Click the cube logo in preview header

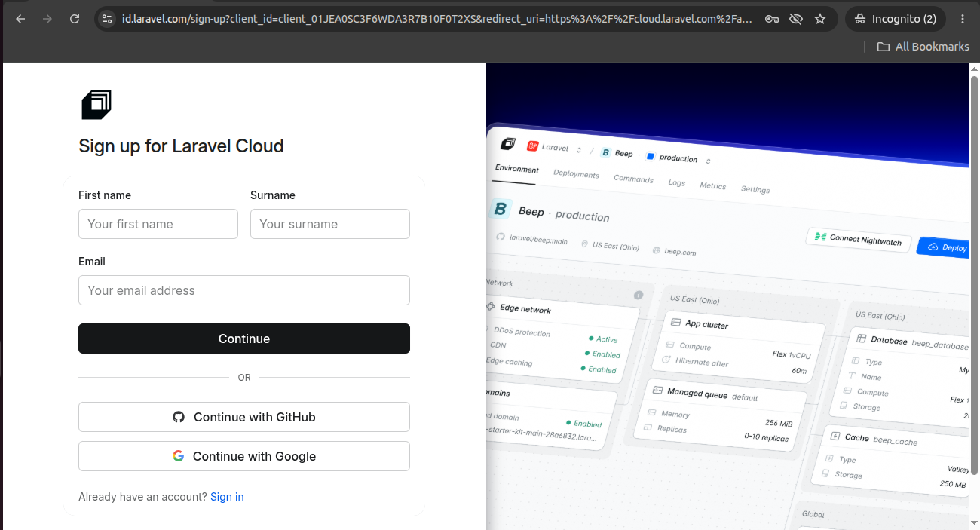508,143
